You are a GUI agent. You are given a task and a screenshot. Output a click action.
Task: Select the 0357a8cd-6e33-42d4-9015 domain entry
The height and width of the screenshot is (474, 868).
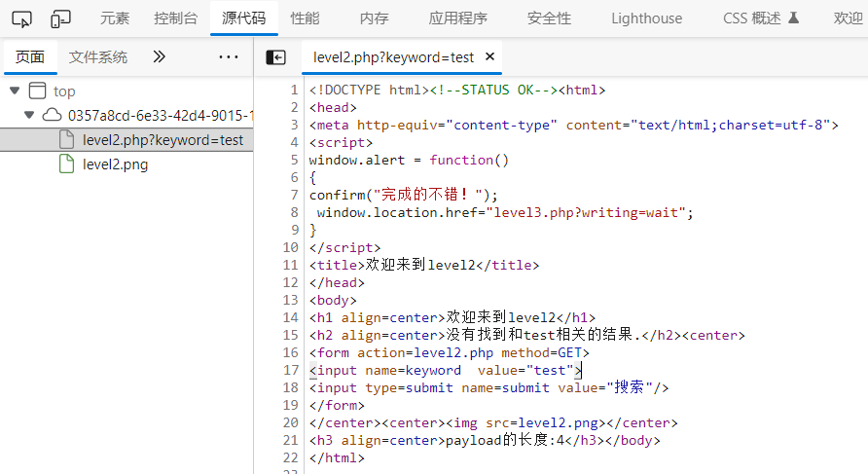tap(161, 115)
